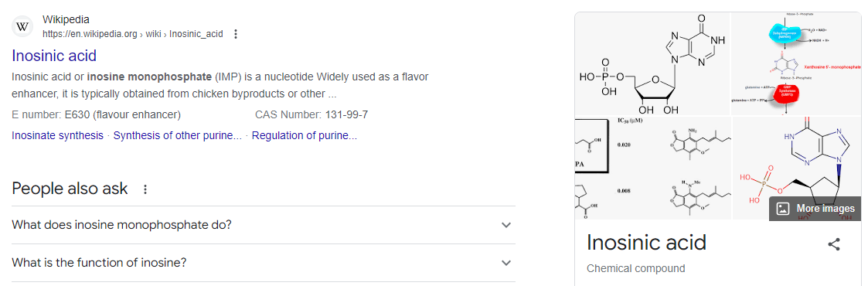The height and width of the screenshot is (286, 868).
Task: Click the Wikipedia favicon logo
Action: coord(22,26)
